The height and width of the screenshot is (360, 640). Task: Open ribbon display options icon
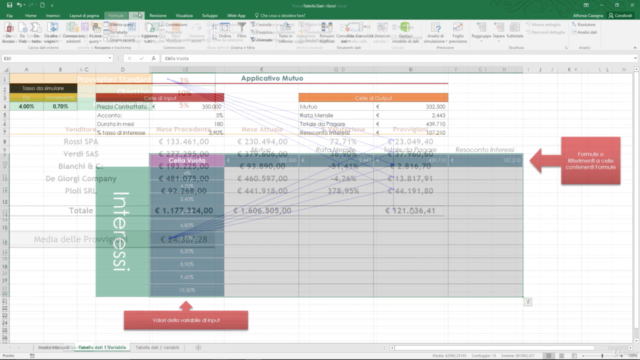point(586,5)
